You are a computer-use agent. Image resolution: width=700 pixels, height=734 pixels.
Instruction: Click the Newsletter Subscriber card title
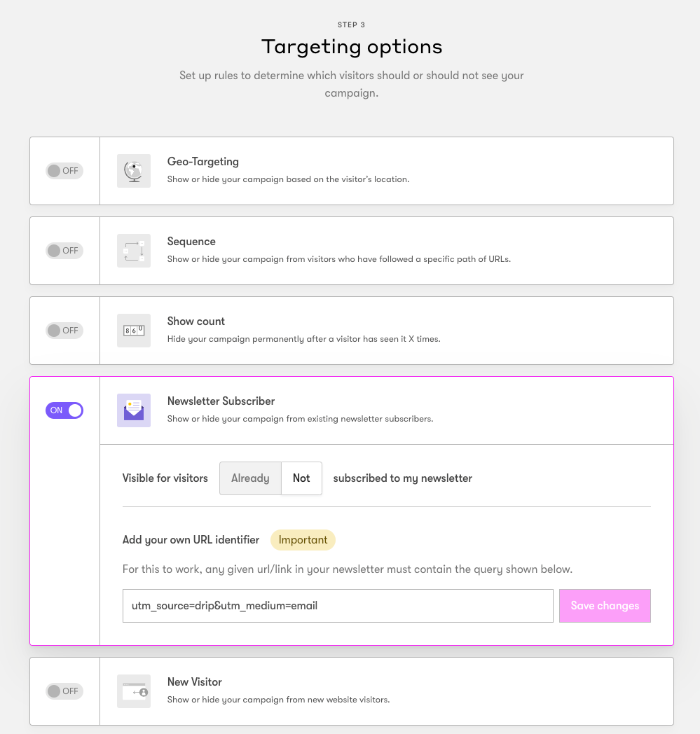221,401
